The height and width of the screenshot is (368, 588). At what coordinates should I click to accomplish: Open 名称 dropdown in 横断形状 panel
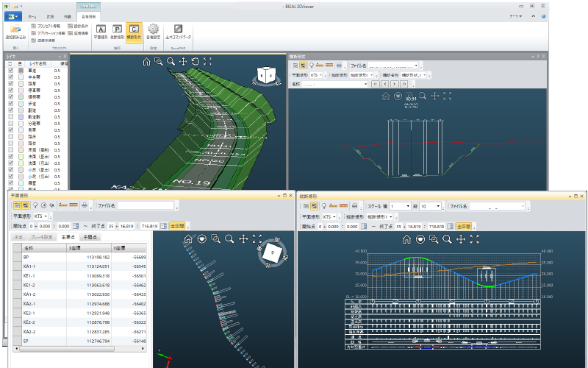click(x=365, y=84)
